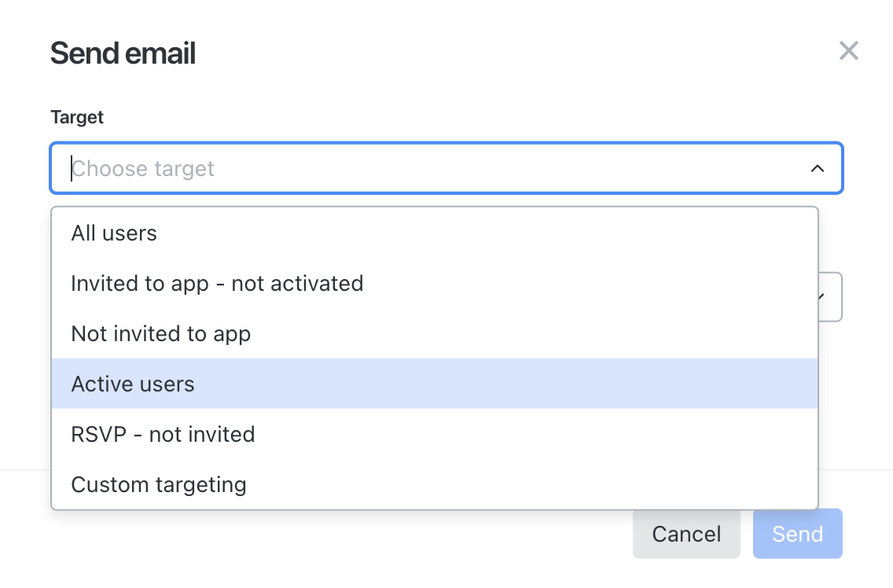Choose the RSVP - not invited option

pyautogui.click(x=435, y=434)
